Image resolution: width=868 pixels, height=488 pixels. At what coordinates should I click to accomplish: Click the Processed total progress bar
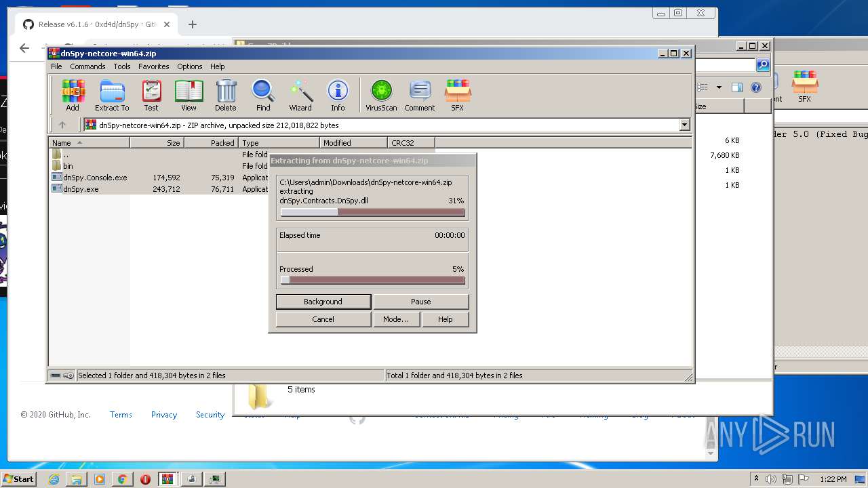373,280
